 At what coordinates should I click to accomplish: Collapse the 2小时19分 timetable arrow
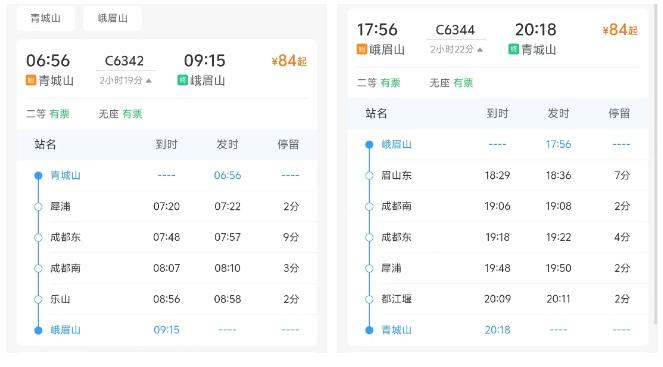point(148,81)
